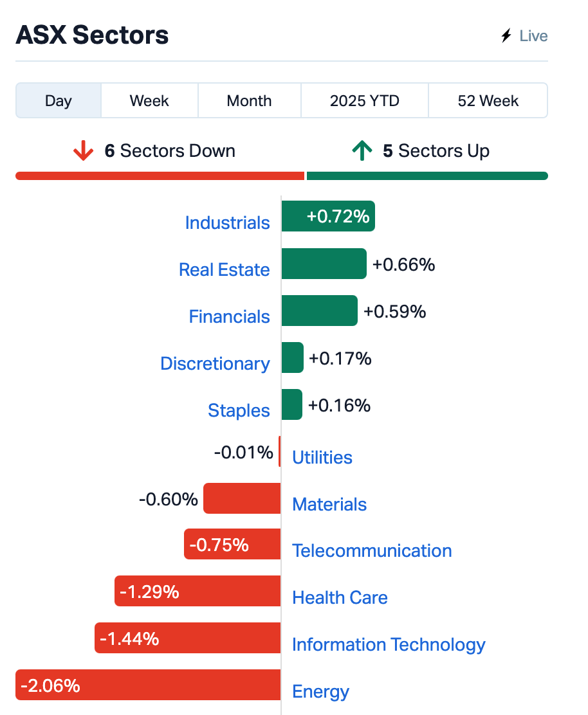Open the 2025 YTD tab
Image resolution: width=588 pixels, height=715 pixels.
coord(365,100)
